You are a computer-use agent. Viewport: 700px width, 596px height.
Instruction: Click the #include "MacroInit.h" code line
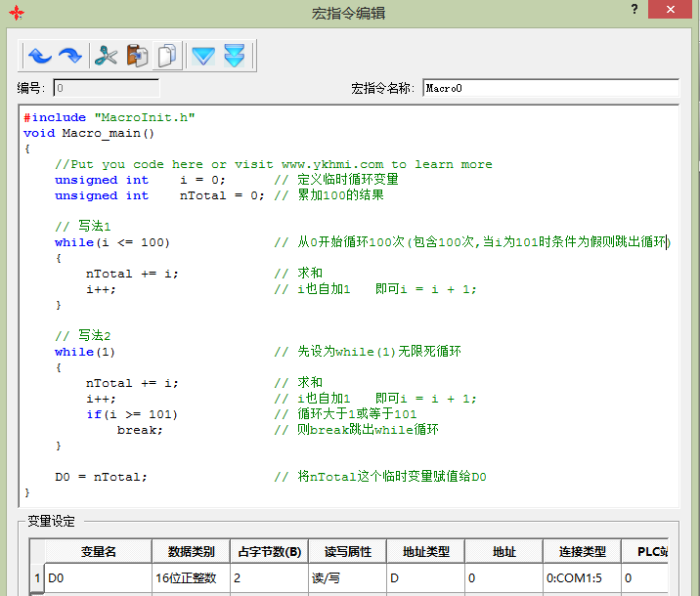coord(109,117)
